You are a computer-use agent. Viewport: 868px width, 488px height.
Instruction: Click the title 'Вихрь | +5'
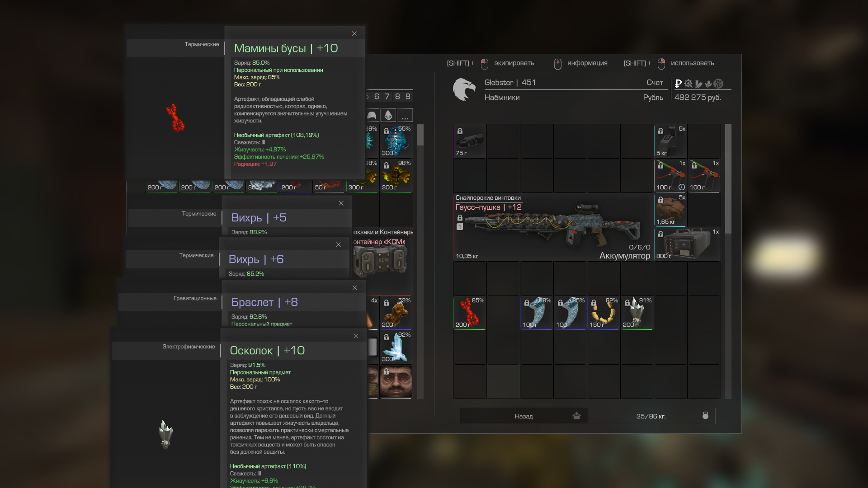[x=259, y=218]
